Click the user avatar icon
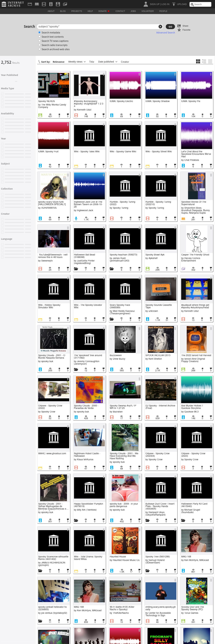 point(146,4)
